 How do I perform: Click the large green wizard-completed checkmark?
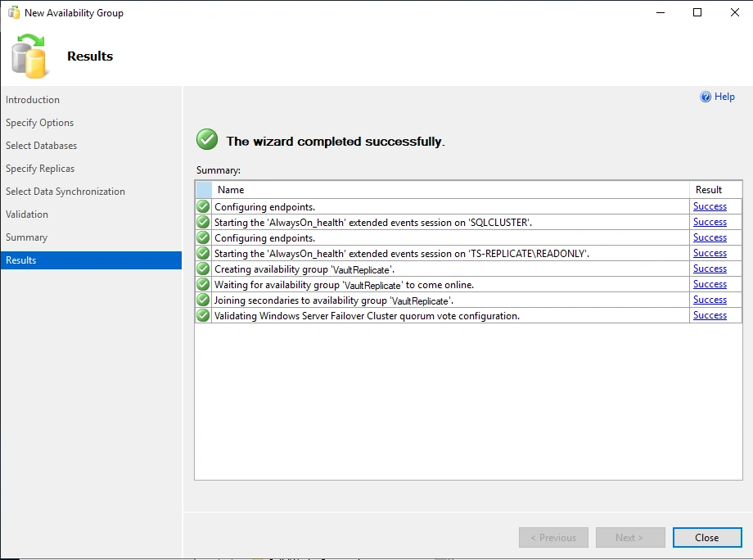click(207, 140)
